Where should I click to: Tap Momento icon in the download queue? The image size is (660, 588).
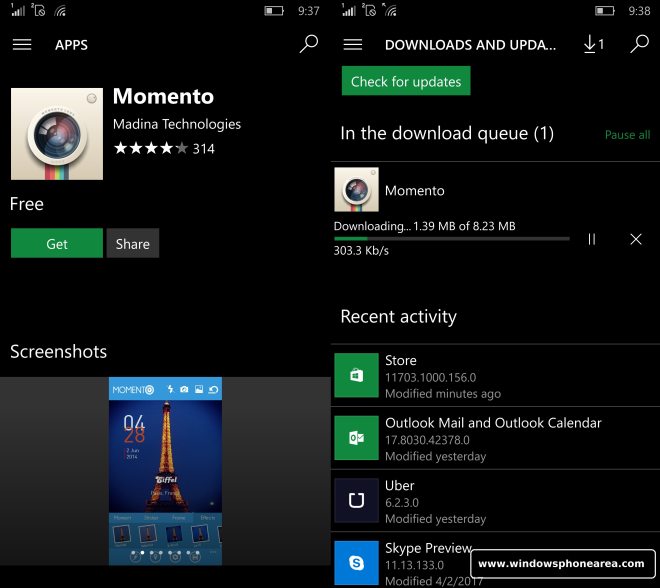click(357, 189)
